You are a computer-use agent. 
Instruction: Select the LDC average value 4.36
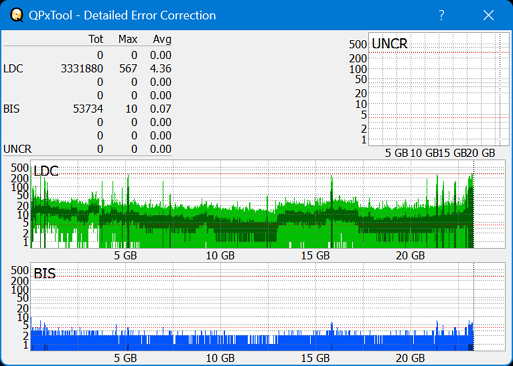pyautogui.click(x=161, y=69)
